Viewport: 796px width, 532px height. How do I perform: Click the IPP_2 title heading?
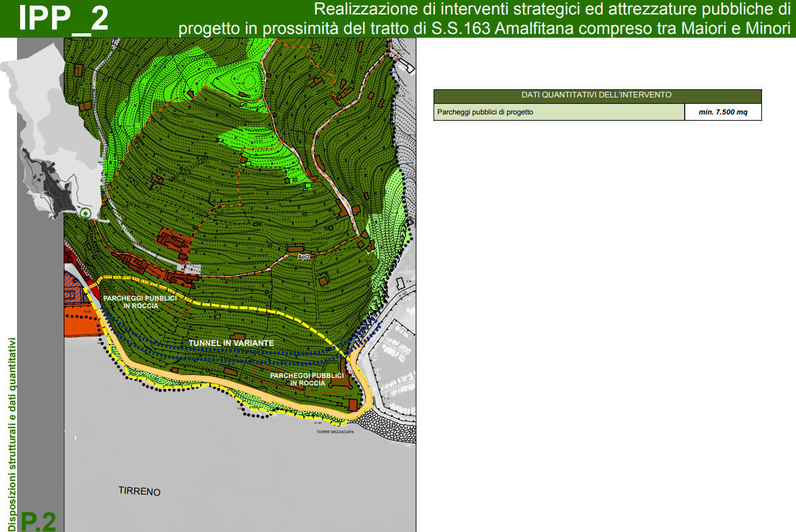(63, 19)
